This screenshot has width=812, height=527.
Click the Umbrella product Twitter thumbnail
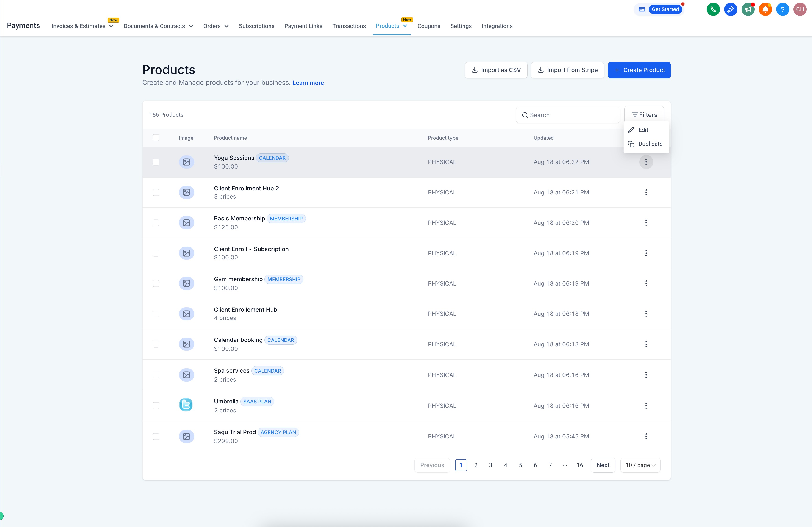(186, 405)
